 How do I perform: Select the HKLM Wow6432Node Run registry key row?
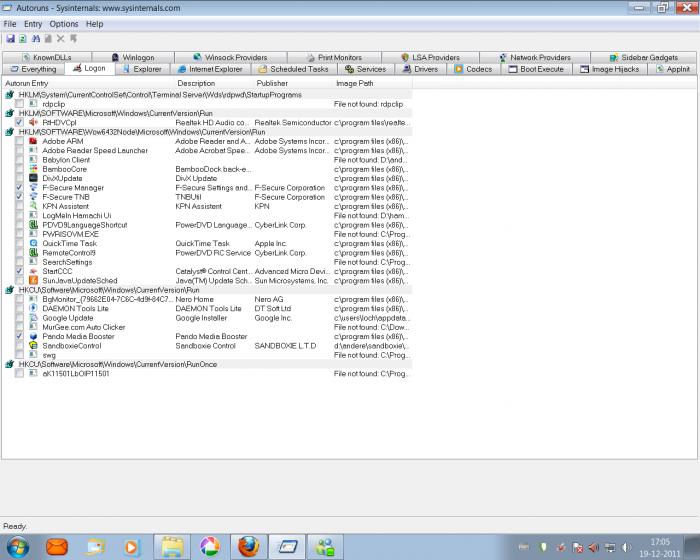[208, 132]
